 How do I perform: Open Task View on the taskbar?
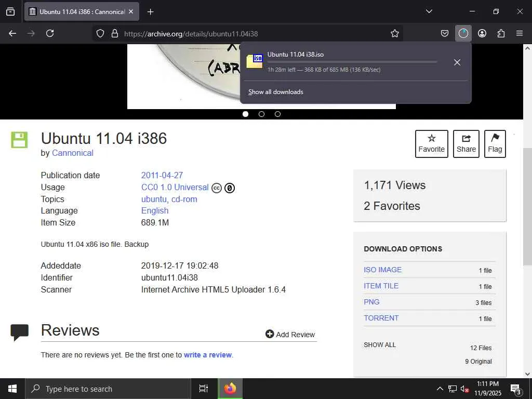[204, 389]
